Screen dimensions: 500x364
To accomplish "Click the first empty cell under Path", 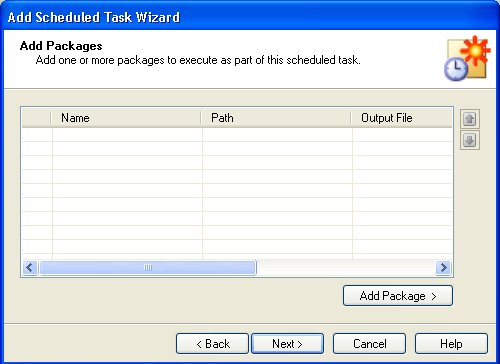I will (277, 135).
